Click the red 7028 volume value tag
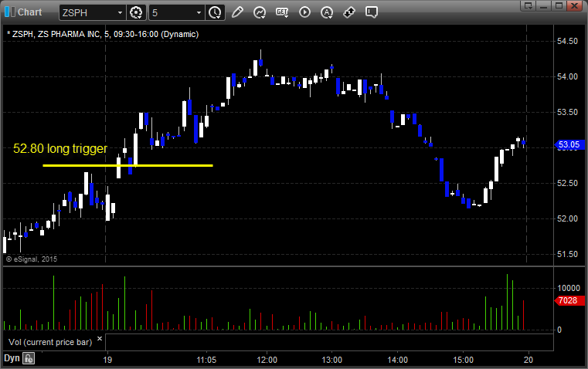 569,300
